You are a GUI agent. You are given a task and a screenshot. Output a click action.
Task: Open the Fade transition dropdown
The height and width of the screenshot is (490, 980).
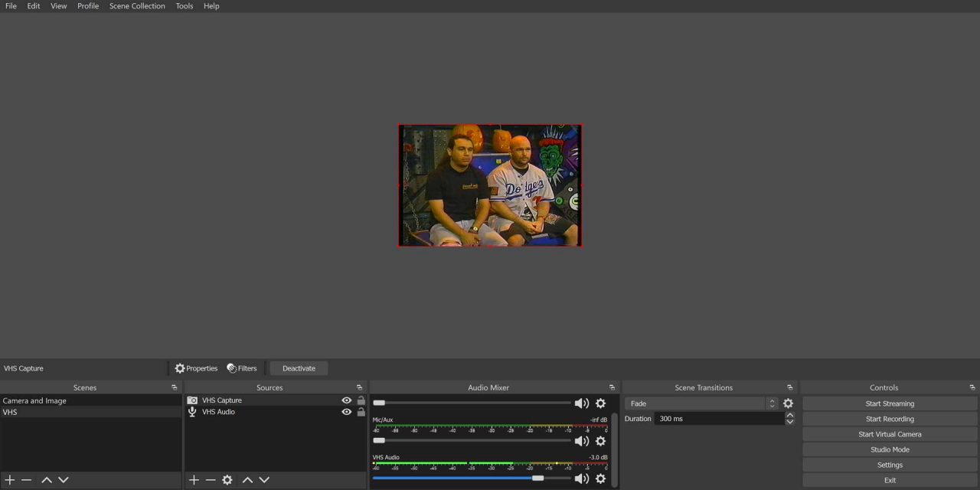[701, 403]
